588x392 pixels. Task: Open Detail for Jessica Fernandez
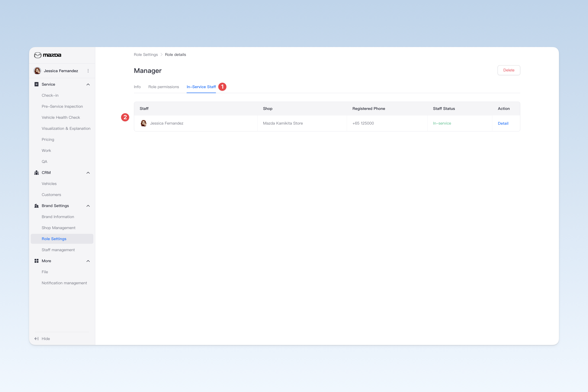(503, 123)
